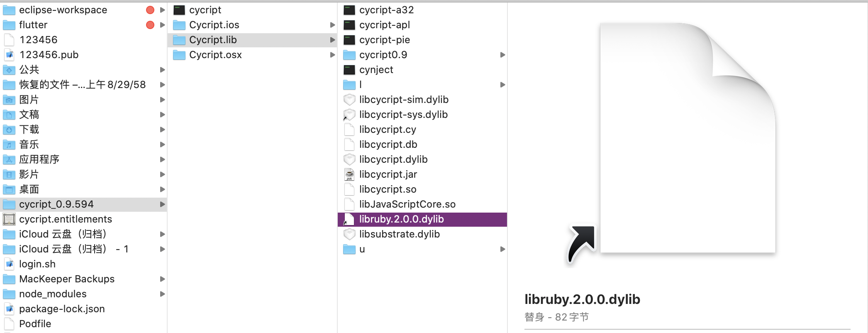Select the libcycript.db file
Viewport: 868px width, 333px height.
point(422,144)
